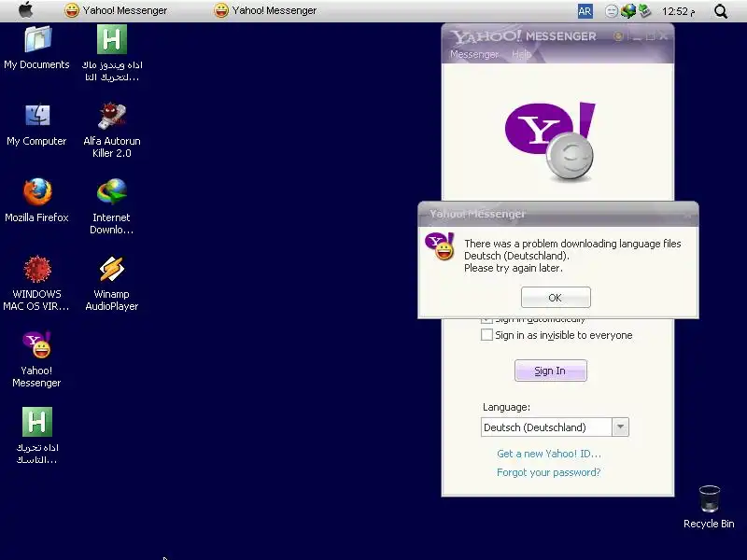Open the Language dropdown arrow
Screen dimensions: 747x560
click(x=620, y=427)
